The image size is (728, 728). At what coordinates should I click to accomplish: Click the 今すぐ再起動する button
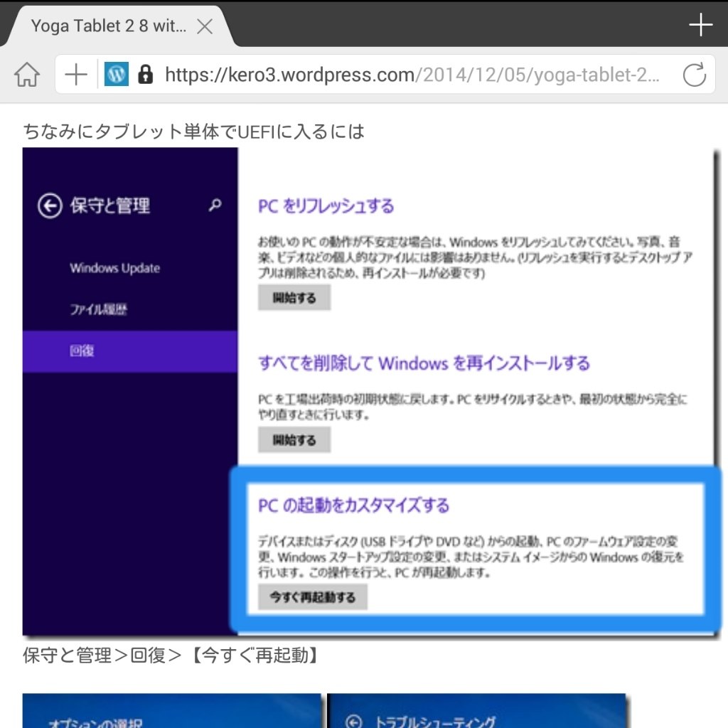[x=313, y=597]
